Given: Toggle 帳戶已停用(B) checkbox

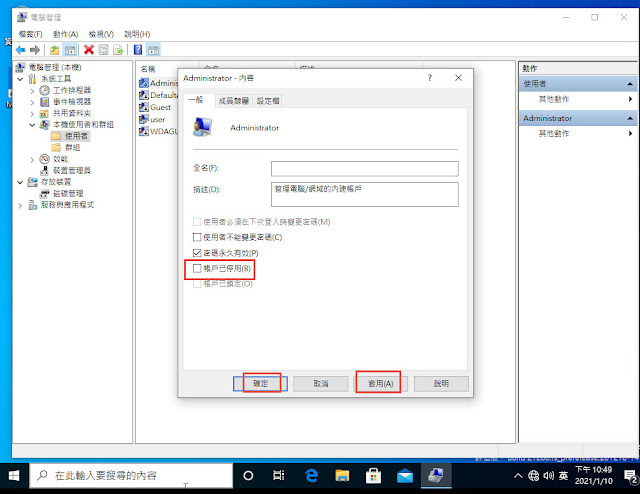Looking at the screenshot, I should pyautogui.click(x=197, y=268).
